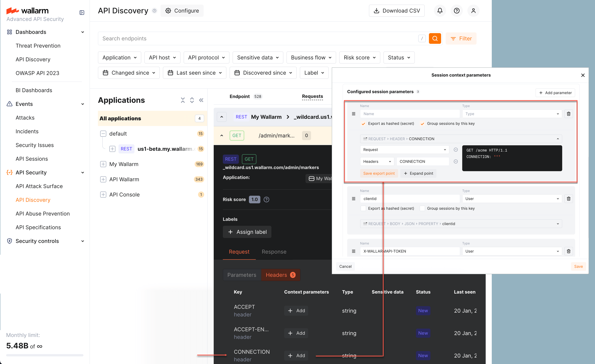Enable Export as hashed for clientid parameter

pos(363,208)
